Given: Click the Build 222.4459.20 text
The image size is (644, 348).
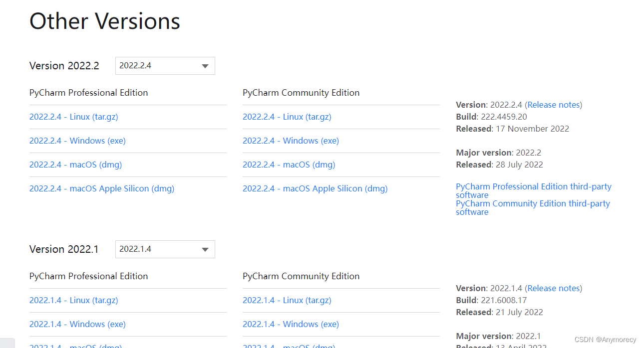Looking at the screenshot, I should [491, 117].
